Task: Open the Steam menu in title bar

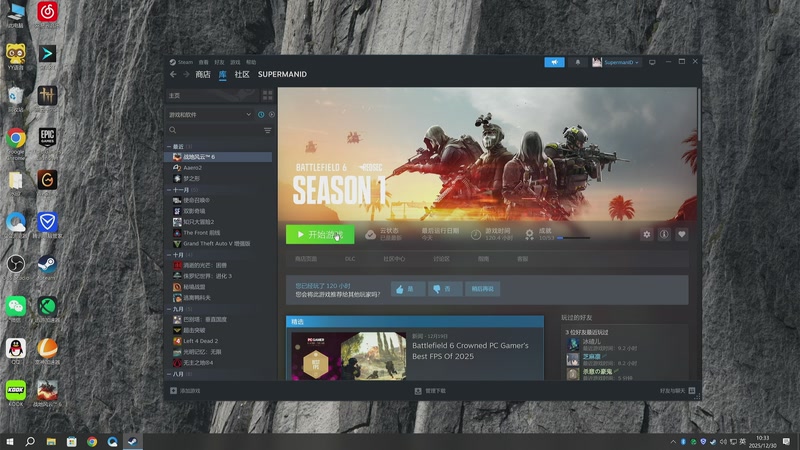Action: point(182,62)
